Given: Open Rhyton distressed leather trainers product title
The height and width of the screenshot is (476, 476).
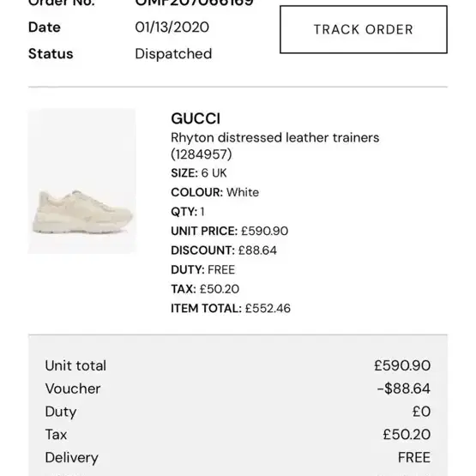Looking at the screenshot, I should tap(275, 137).
